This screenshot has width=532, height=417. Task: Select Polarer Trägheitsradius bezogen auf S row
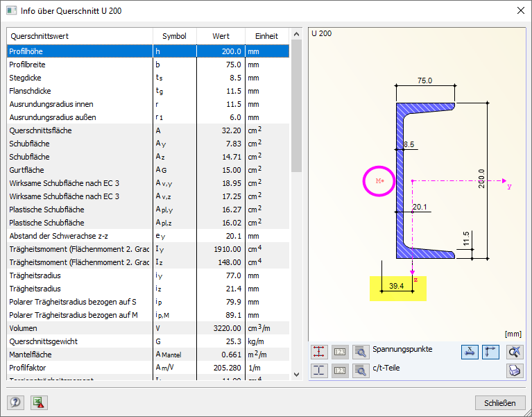click(148, 302)
